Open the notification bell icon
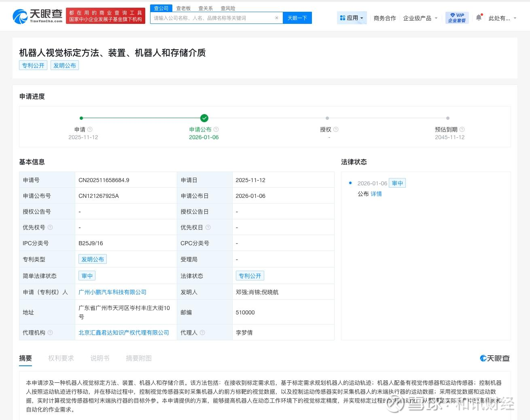 pos(479,18)
